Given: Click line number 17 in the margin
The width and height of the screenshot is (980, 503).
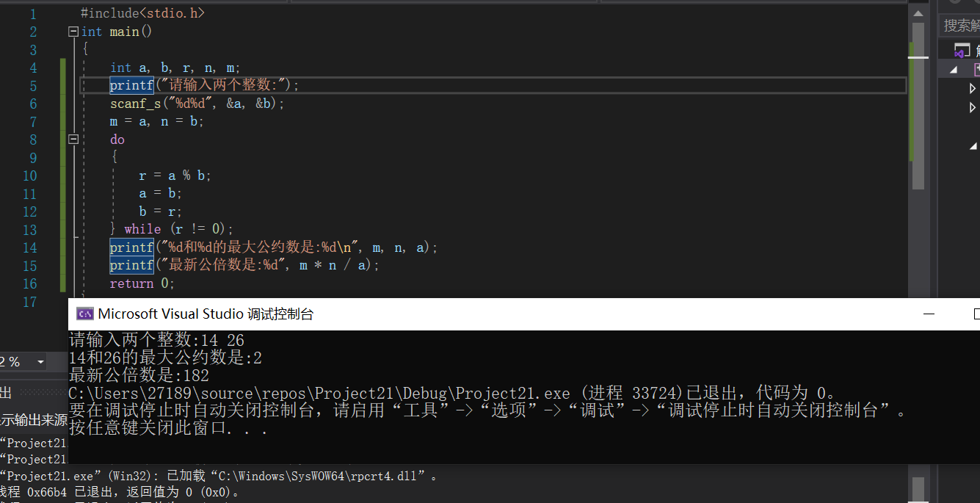Looking at the screenshot, I should pos(29,302).
